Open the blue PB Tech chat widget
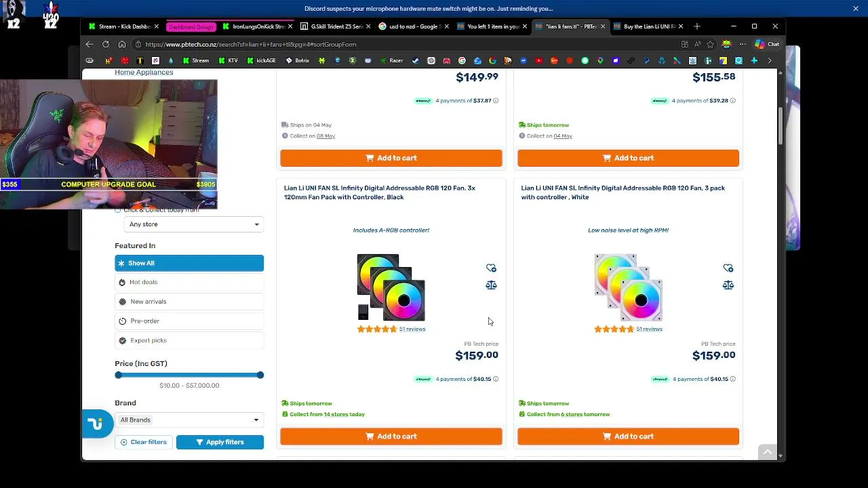The height and width of the screenshot is (488, 868). pyautogui.click(x=96, y=424)
